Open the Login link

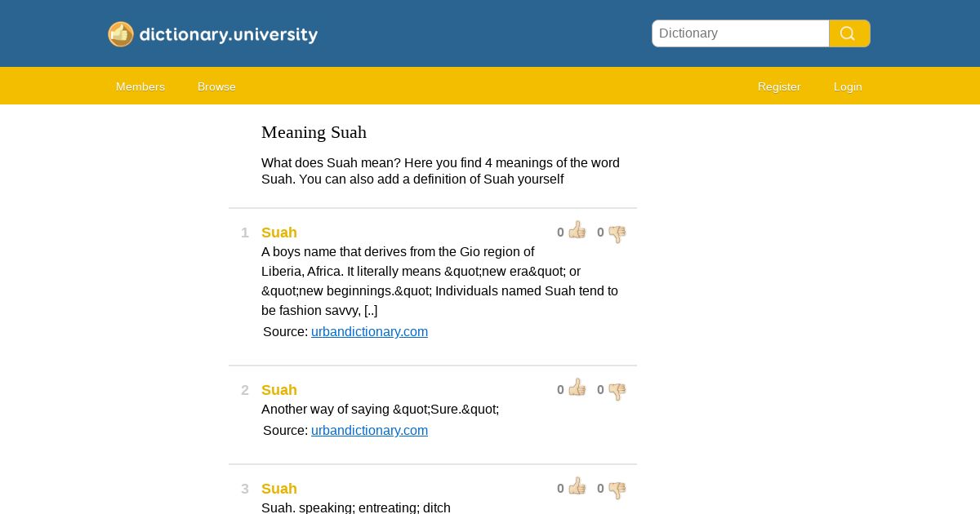[848, 86]
